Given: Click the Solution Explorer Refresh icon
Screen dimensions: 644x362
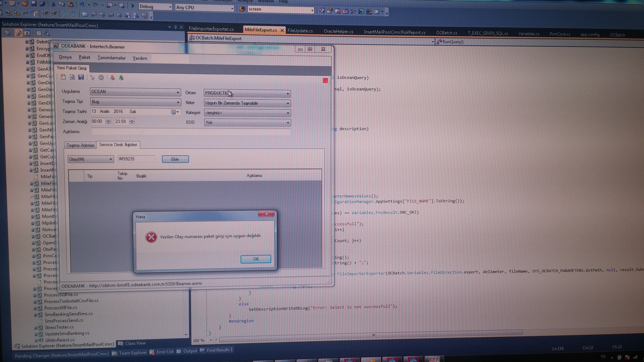Looking at the screenshot, I should click(x=27, y=33).
